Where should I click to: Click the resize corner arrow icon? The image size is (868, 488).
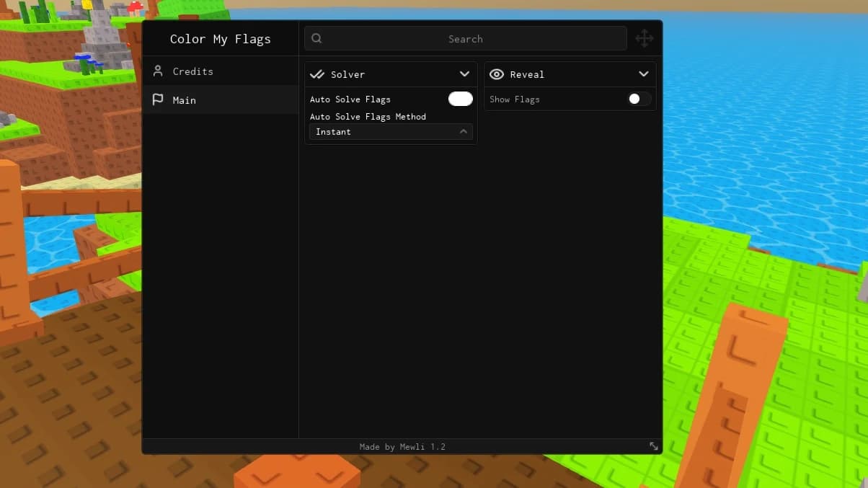(654, 446)
